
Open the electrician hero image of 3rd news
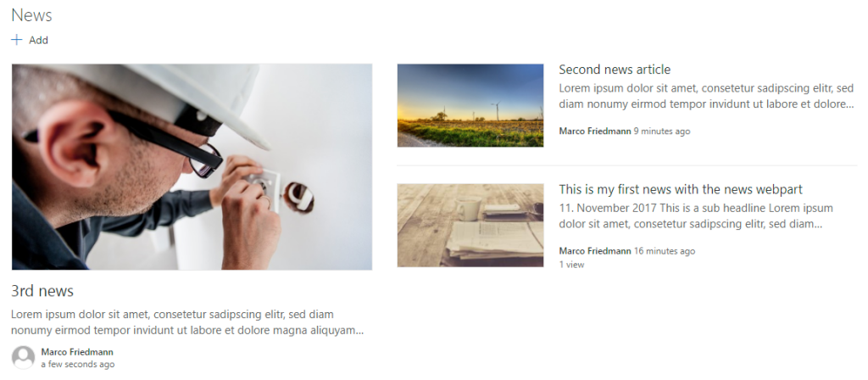[x=192, y=167]
